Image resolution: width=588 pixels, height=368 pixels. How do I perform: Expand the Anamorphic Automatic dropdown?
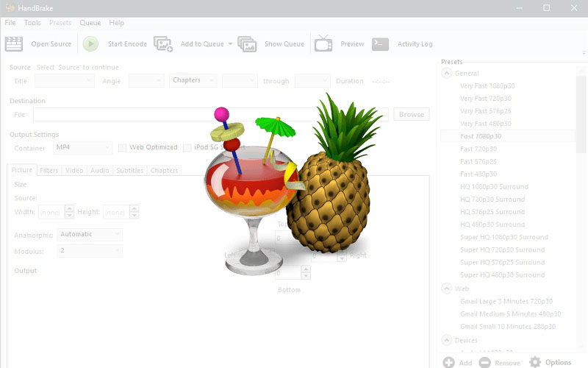90,235
